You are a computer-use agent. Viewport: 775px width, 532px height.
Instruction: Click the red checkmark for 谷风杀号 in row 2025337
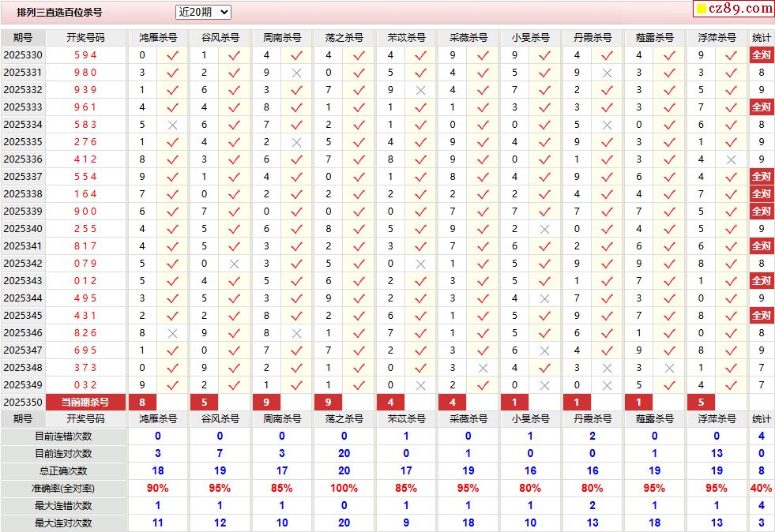point(235,177)
